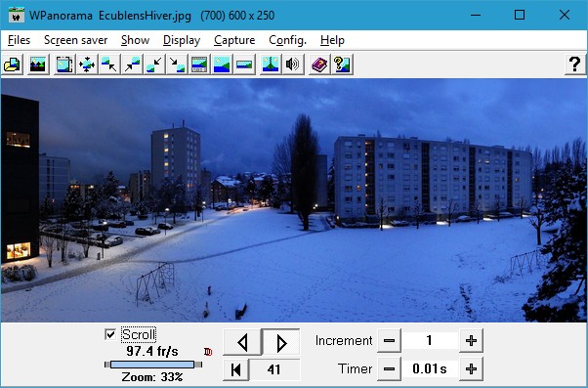Click the blue zoom slider bar

(152, 365)
